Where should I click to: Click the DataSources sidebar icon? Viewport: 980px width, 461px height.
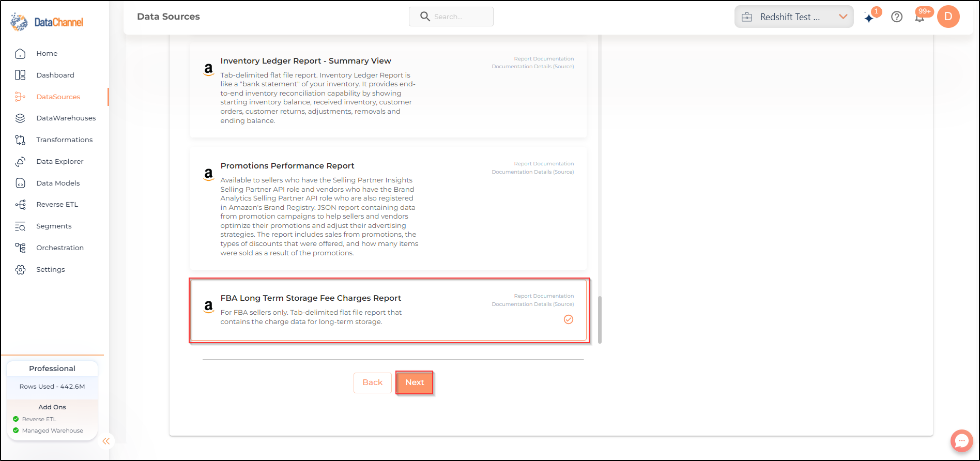pyautogui.click(x=20, y=97)
